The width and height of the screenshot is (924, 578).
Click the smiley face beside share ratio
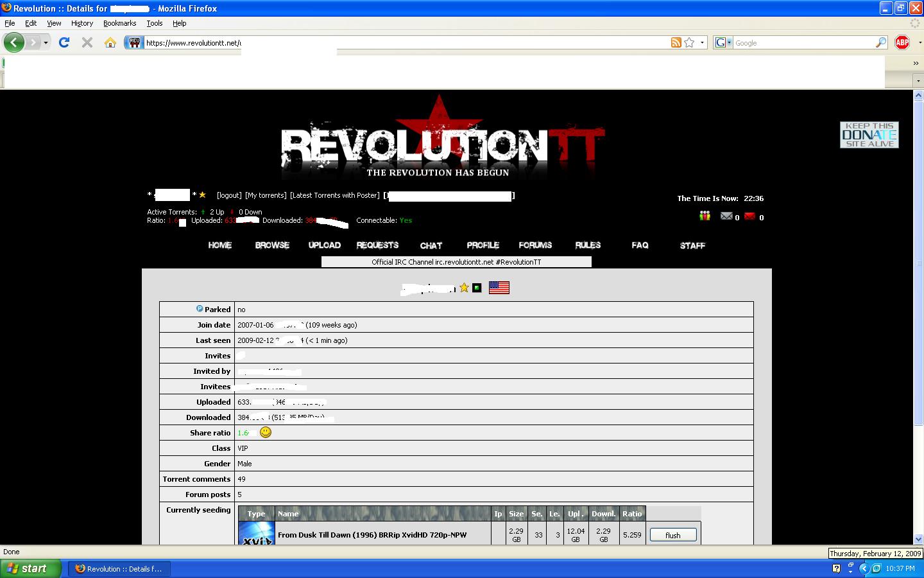click(x=266, y=432)
